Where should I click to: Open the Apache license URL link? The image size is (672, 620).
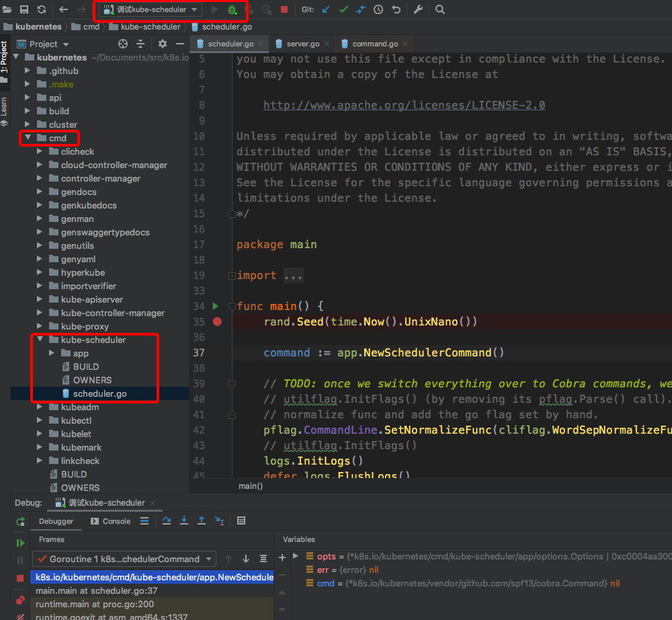(404, 106)
